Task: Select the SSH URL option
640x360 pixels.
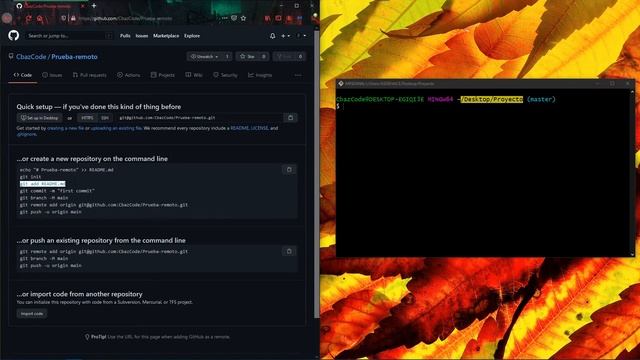Action: tap(105, 118)
